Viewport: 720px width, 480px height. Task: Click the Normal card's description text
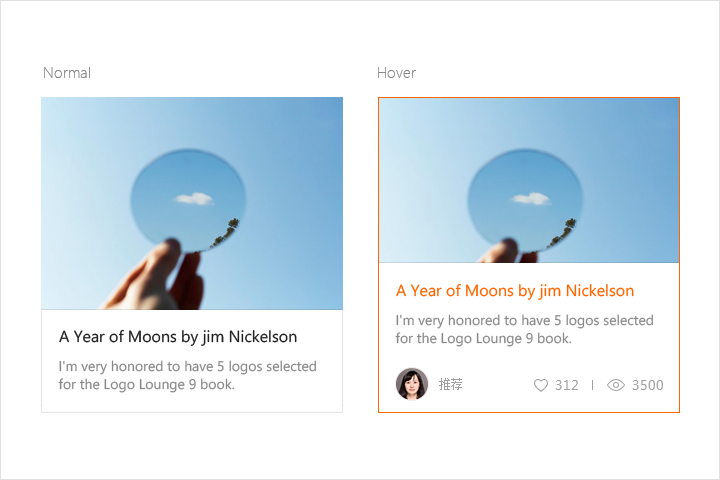(187, 375)
